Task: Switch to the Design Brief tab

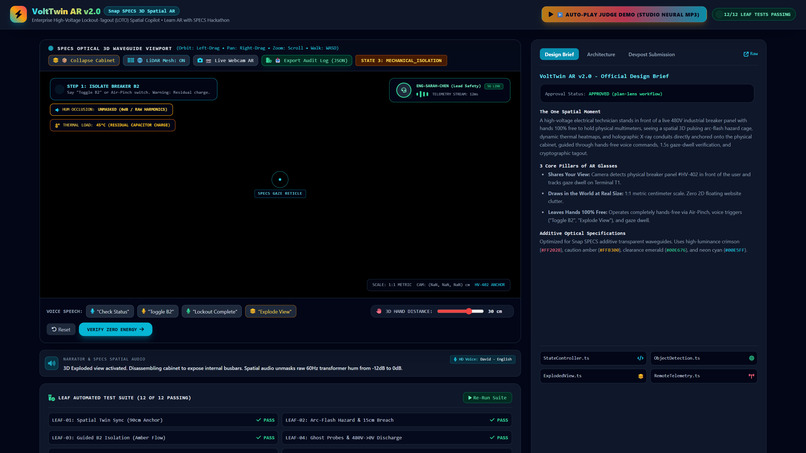Action: click(559, 54)
